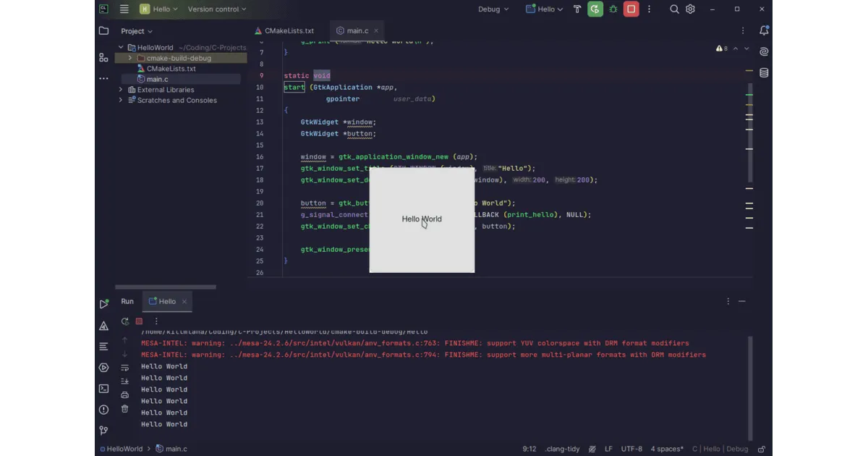The height and width of the screenshot is (456, 868).
Task: Open IDE Settings with the gear icon
Action: 690,9
